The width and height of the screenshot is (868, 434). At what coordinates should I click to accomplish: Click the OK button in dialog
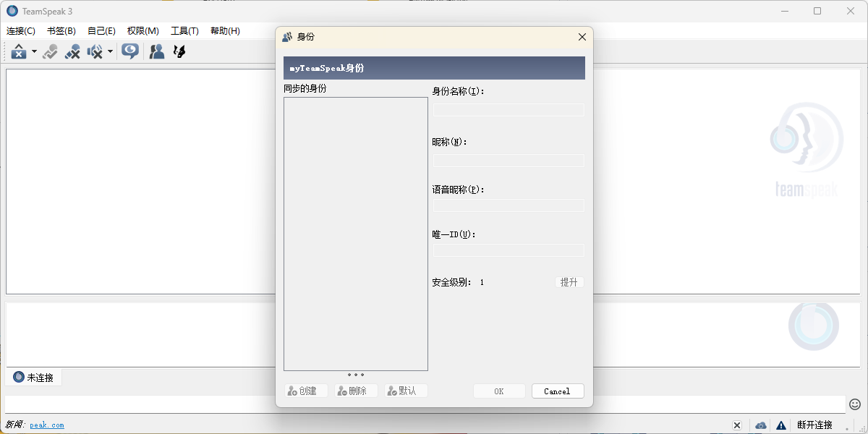pyautogui.click(x=499, y=391)
